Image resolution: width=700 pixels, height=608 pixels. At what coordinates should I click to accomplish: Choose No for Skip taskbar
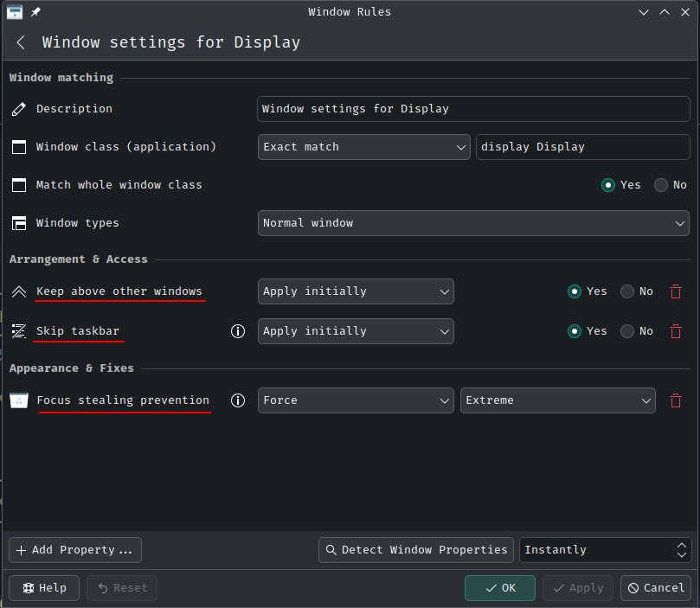(628, 331)
